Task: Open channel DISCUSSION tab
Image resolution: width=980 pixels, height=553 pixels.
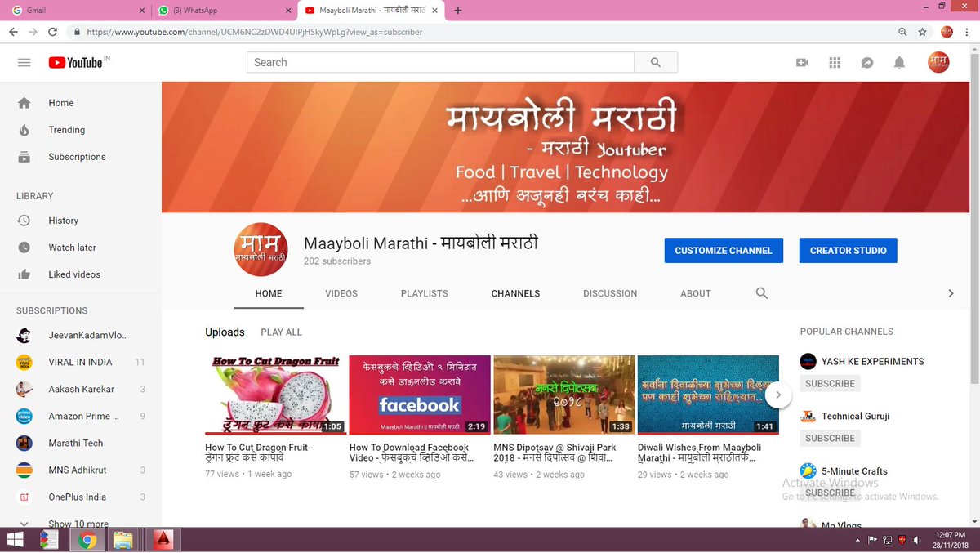Action: point(610,293)
